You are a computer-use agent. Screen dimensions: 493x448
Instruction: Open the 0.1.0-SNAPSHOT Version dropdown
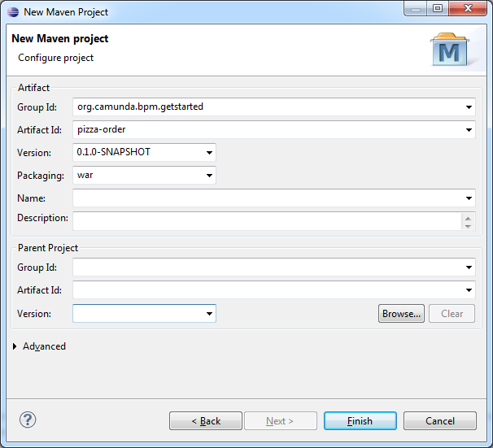(x=210, y=152)
